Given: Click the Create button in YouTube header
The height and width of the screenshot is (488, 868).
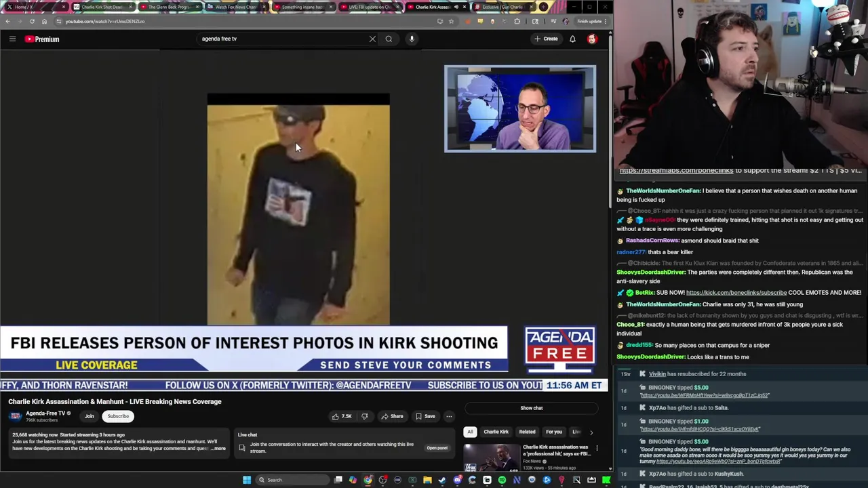Looking at the screenshot, I should coord(546,39).
